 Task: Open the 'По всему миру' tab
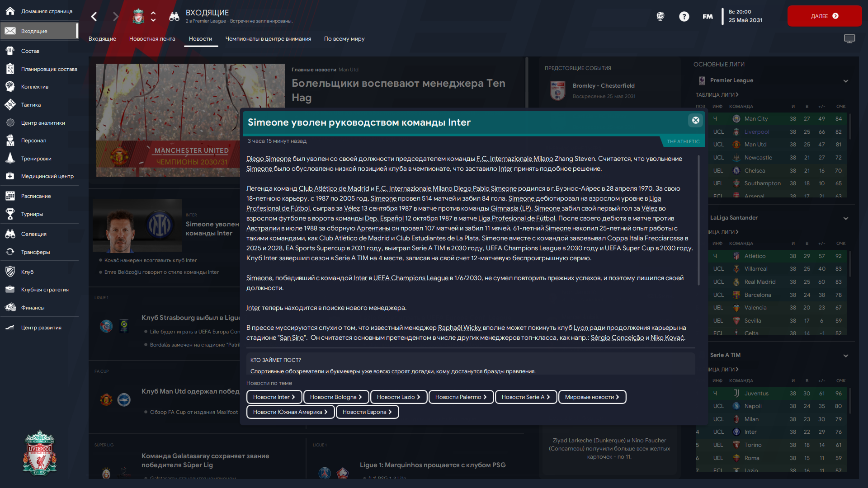[344, 39]
